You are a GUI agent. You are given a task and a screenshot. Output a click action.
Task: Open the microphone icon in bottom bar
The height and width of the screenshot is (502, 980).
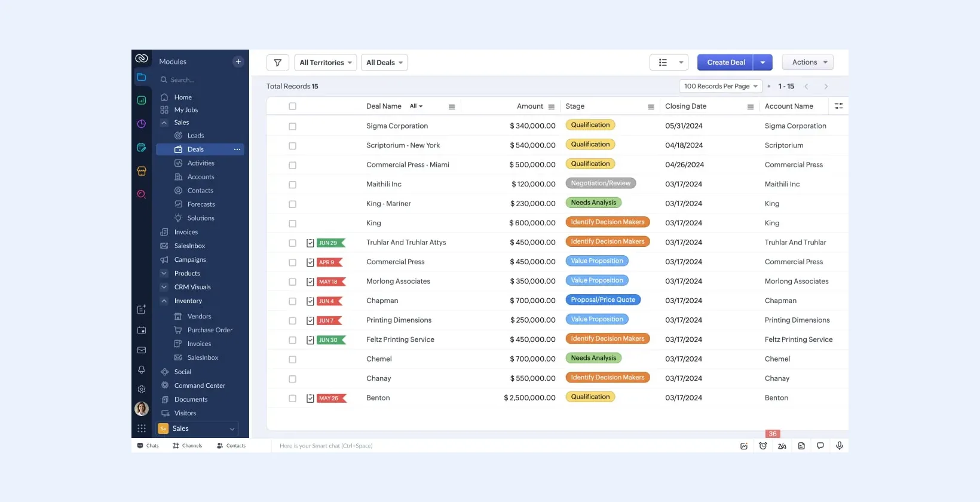[x=840, y=446]
